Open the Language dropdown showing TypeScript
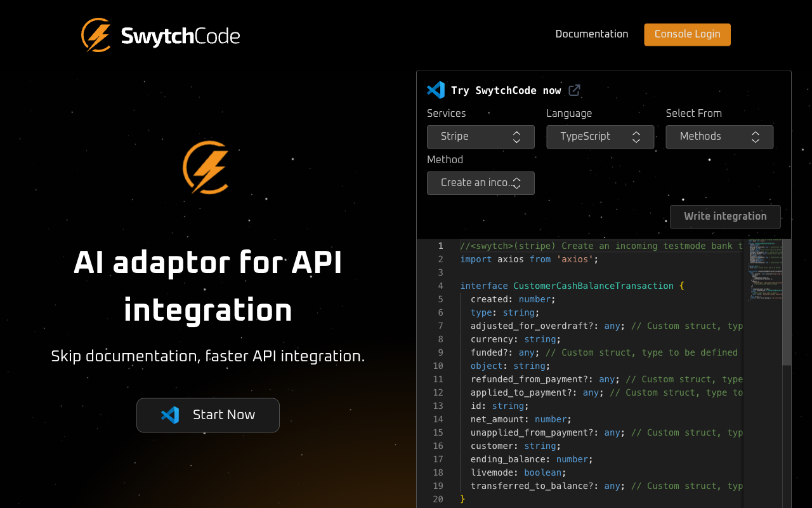 click(x=600, y=137)
